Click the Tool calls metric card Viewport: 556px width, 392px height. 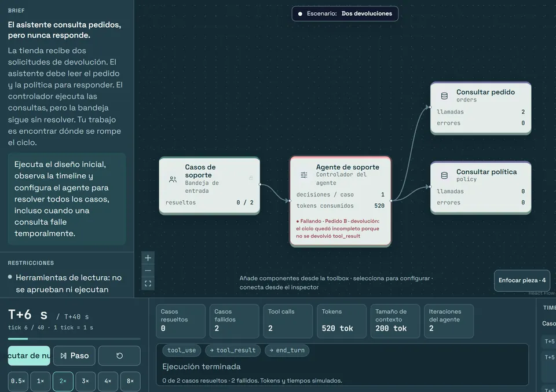coord(288,321)
